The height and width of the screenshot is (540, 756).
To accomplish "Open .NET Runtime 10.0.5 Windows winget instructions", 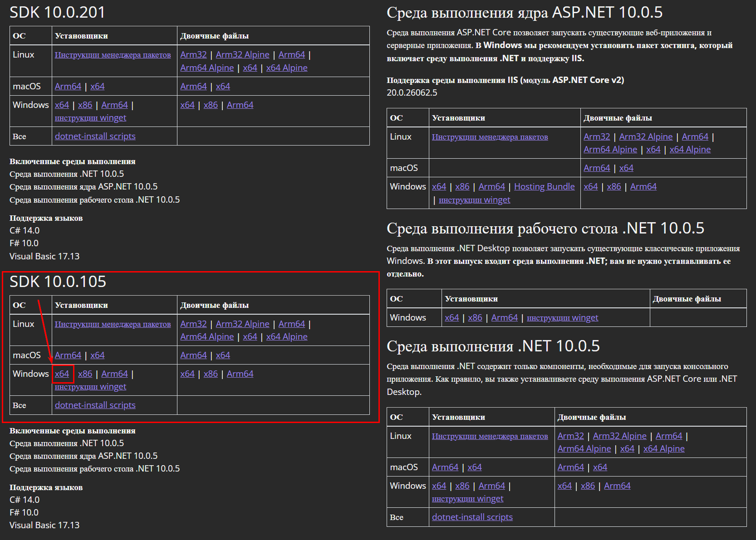I will [x=467, y=499].
